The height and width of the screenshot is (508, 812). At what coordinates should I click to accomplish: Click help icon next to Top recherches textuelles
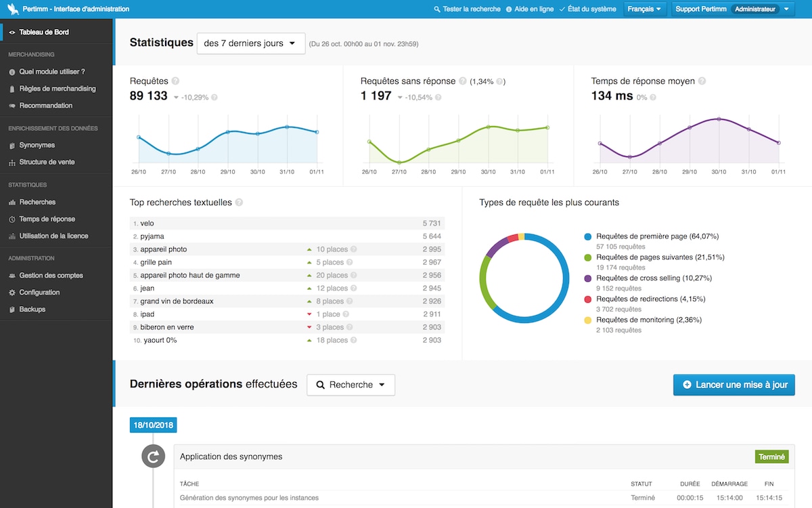(239, 203)
